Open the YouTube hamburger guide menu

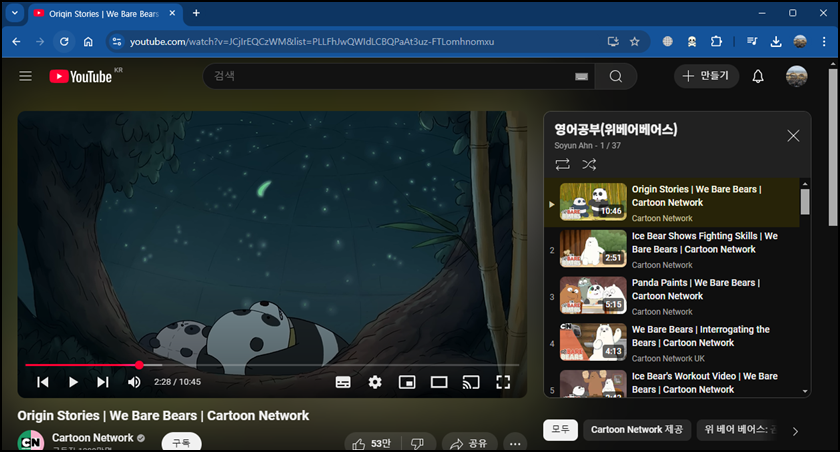click(x=25, y=77)
